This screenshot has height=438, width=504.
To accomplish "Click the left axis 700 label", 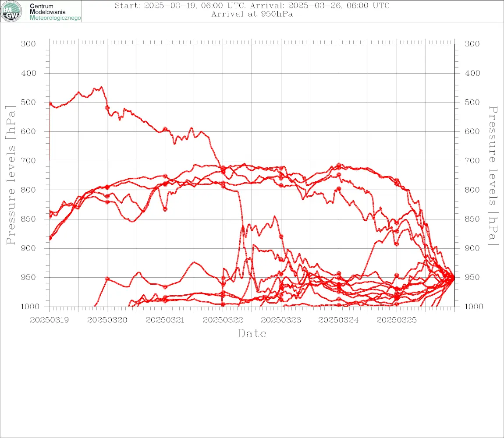I will tap(28, 161).
